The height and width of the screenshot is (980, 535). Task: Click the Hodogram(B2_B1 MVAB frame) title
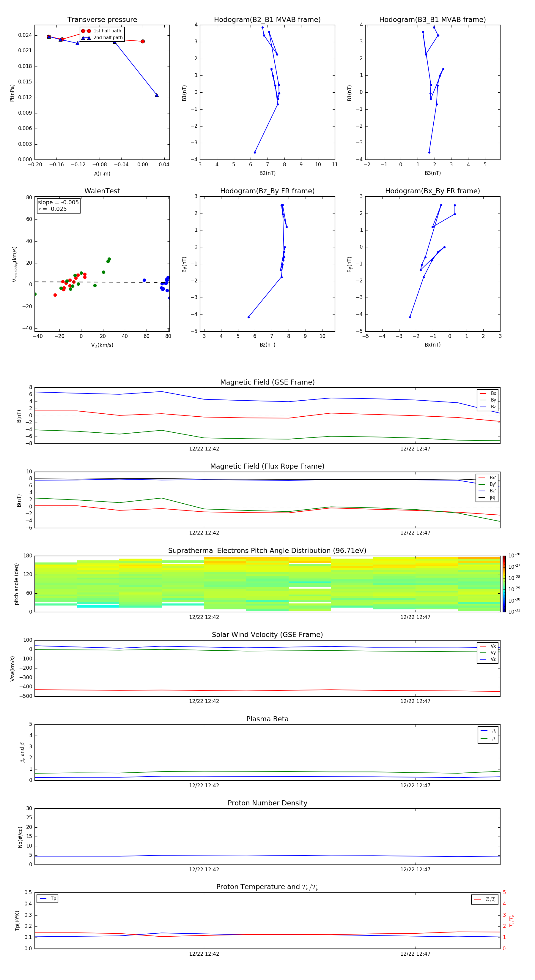coord(267,20)
